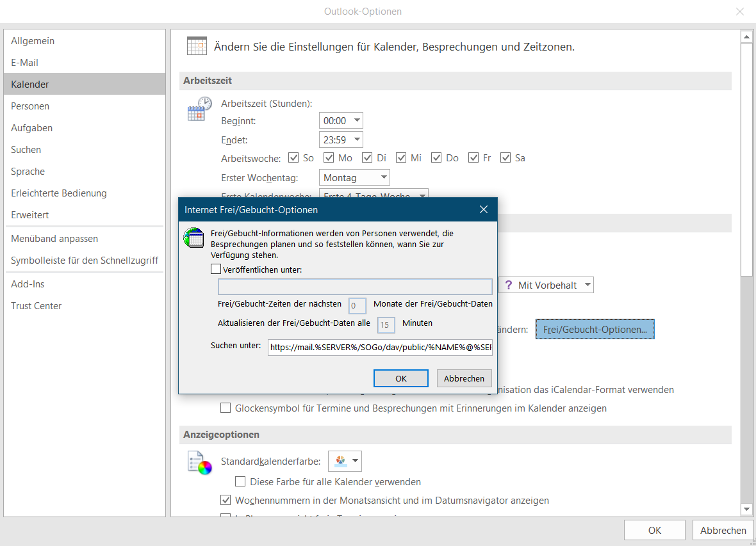Screen dimensions: 756x546
Task: Click the question mark icon in Mit Vorbehalt
Action: pos(509,285)
